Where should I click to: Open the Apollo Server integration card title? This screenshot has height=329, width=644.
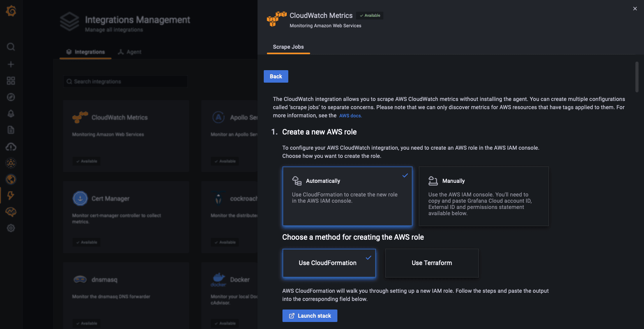click(244, 117)
